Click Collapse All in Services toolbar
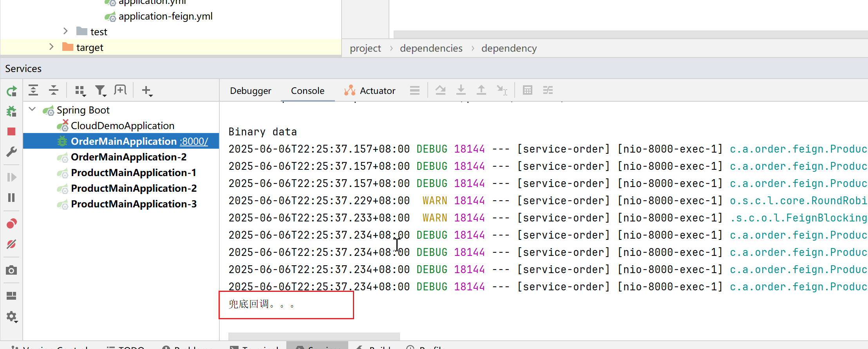The height and width of the screenshot is (349, 868). pos(53,90)
